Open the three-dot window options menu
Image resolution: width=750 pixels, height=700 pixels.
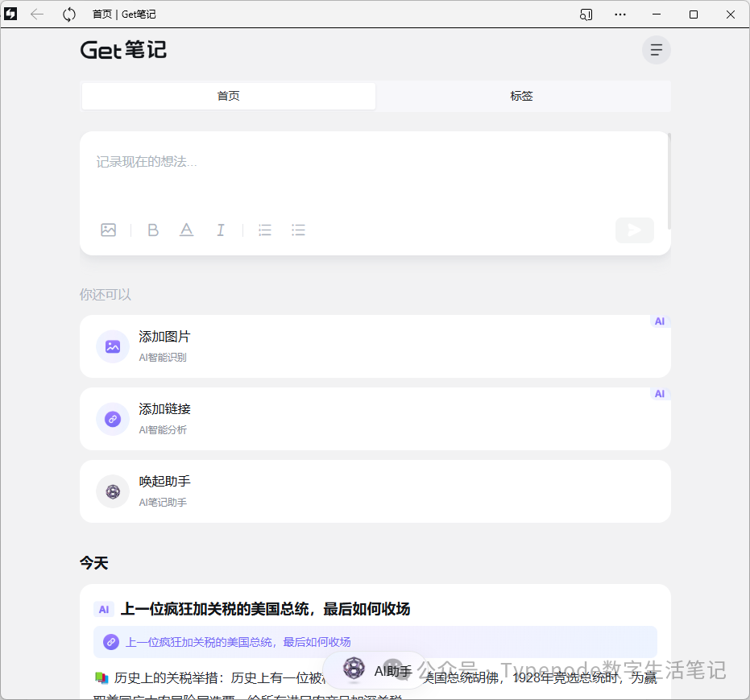[620, 14]
